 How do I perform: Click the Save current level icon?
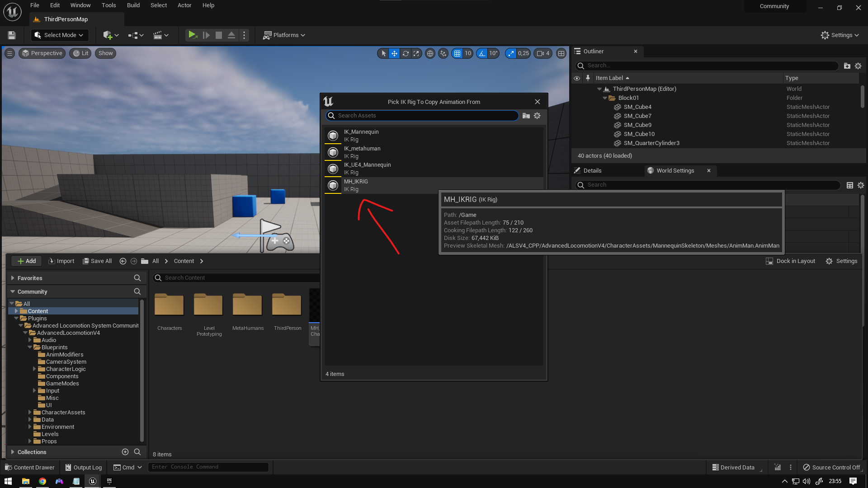pyautogui.click(x=12, y=35)
